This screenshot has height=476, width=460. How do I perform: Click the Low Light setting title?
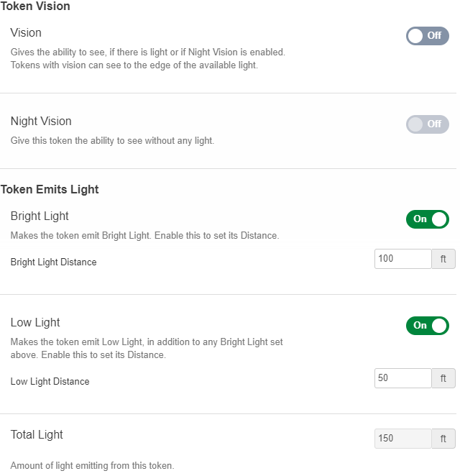pyautogui.click(x=35, y=323)
